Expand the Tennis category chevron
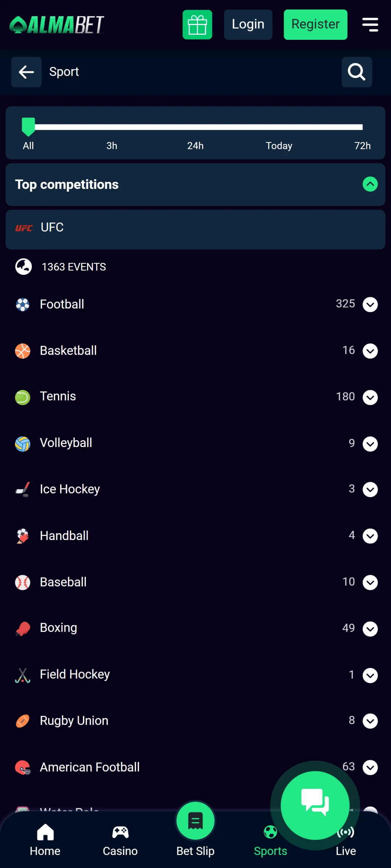This screenshot has height=868, width=391. (370, 397)
